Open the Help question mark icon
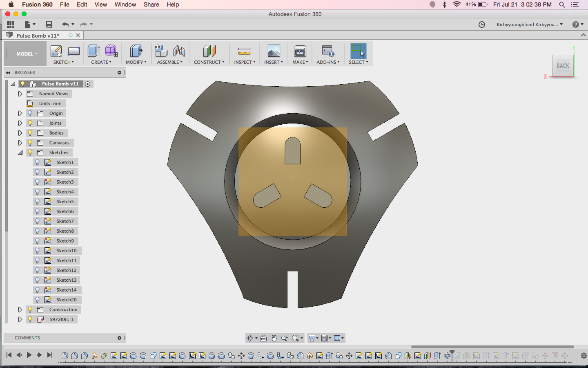 coord(576,25)
